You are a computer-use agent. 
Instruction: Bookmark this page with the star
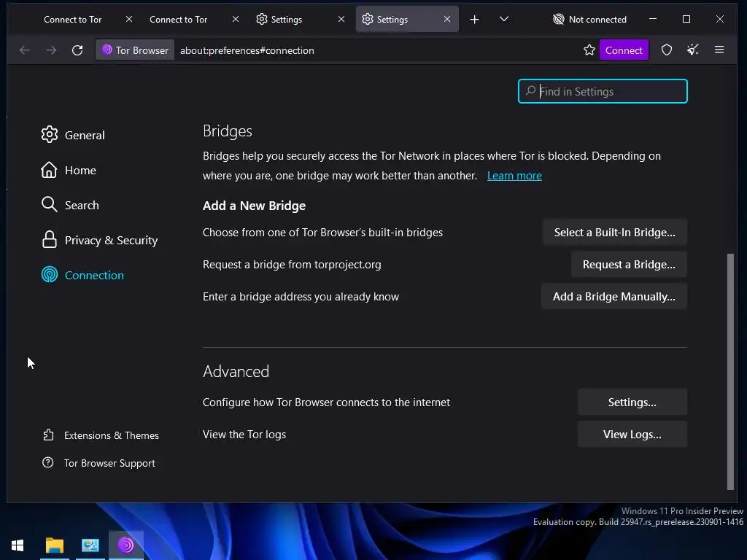tap(589, 50)
